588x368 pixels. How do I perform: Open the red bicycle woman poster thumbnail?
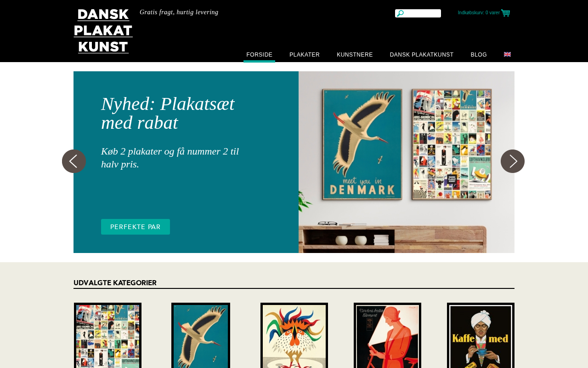point(387,335)
